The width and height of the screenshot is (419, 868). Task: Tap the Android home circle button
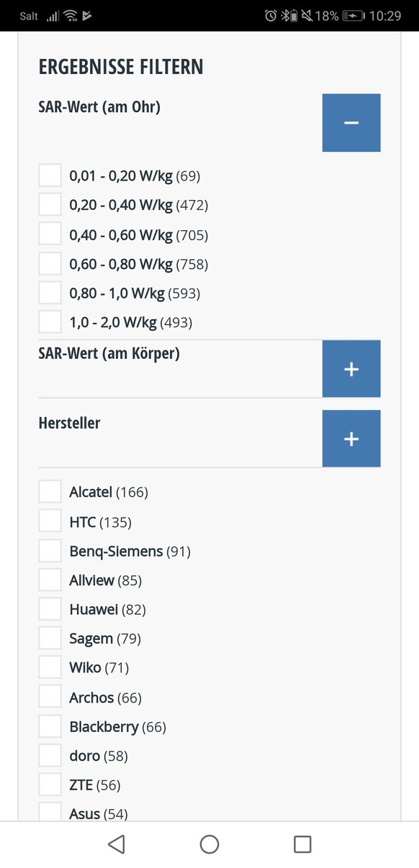click(x=209, y=844)
